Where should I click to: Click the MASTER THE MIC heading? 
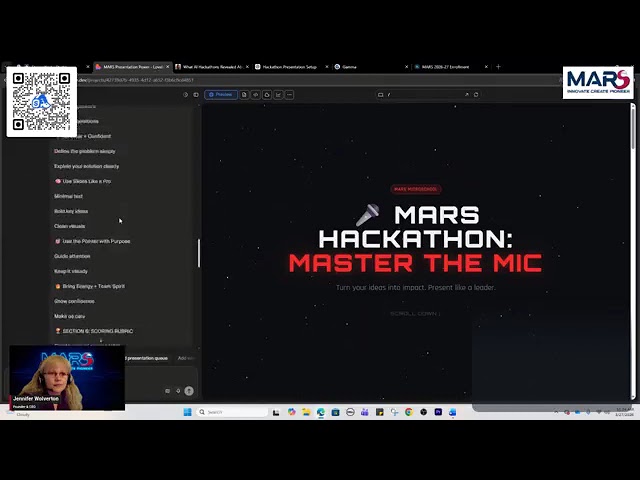pos(416,263)
